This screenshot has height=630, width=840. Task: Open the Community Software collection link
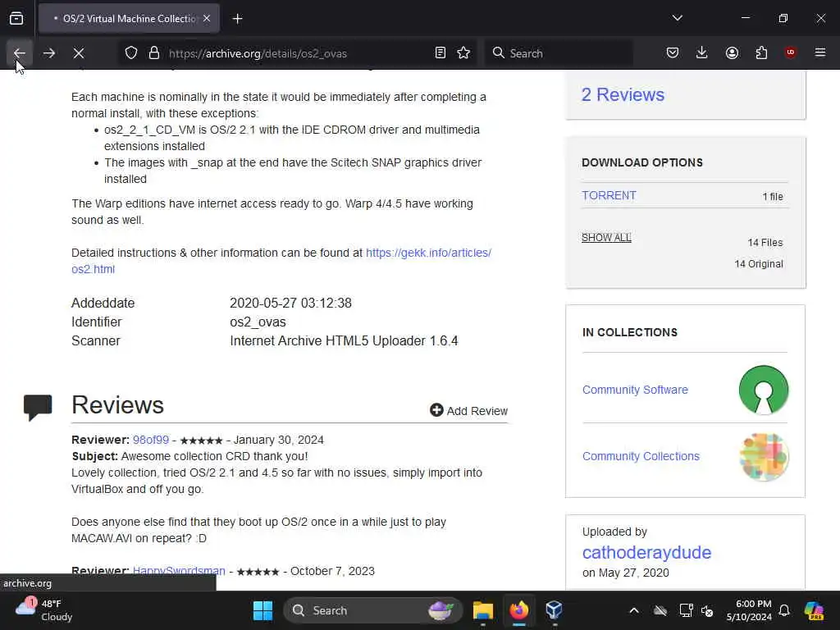click(x=635, y=390)
